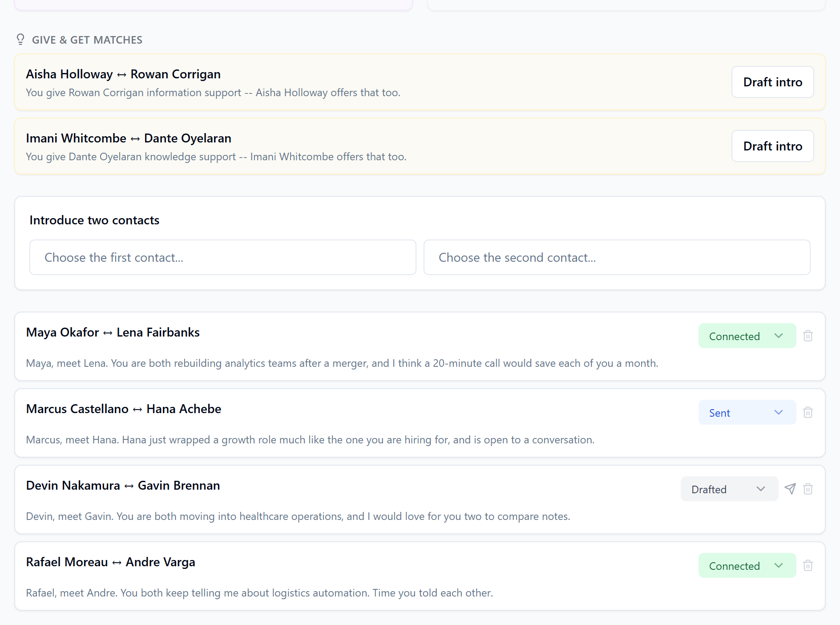Delete the Devin Nakamura and Gavin Brennan intro

pos(808,489)
